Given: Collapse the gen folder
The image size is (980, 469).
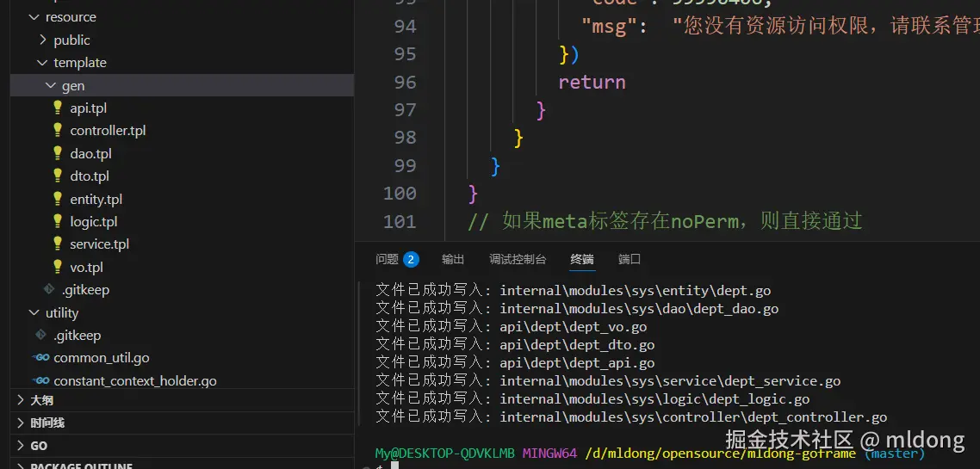Looking at the screenshot, I should pos(51,85).
